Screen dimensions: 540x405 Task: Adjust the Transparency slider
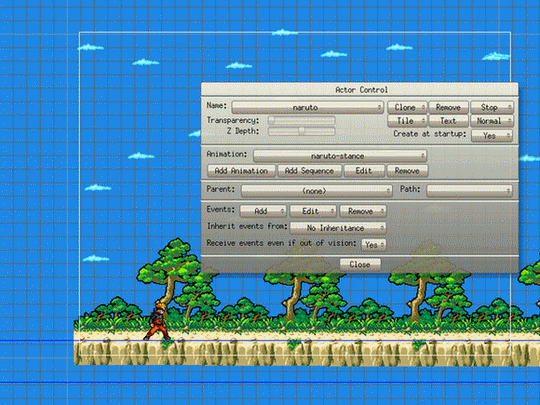tap(302, 120)
